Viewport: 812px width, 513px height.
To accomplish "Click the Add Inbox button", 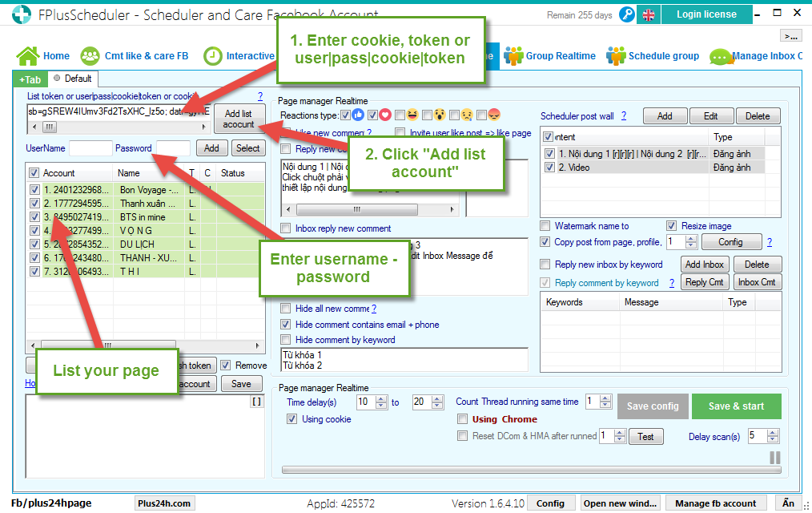I will click(x=704, y=265).
